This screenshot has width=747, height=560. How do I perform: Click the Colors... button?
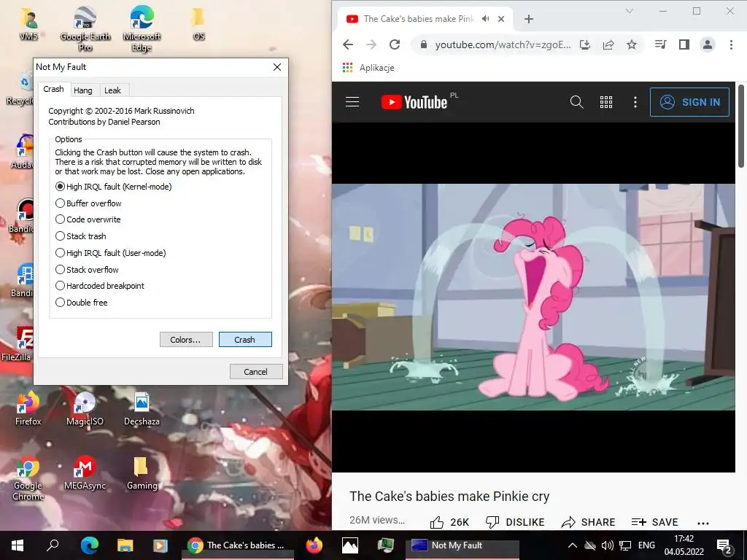[186, 340]
